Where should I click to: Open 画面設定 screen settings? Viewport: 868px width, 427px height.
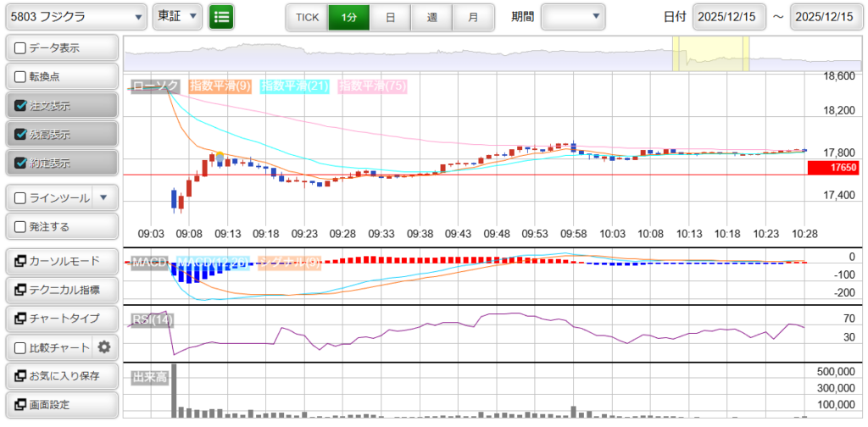click(x=61, y=404)
